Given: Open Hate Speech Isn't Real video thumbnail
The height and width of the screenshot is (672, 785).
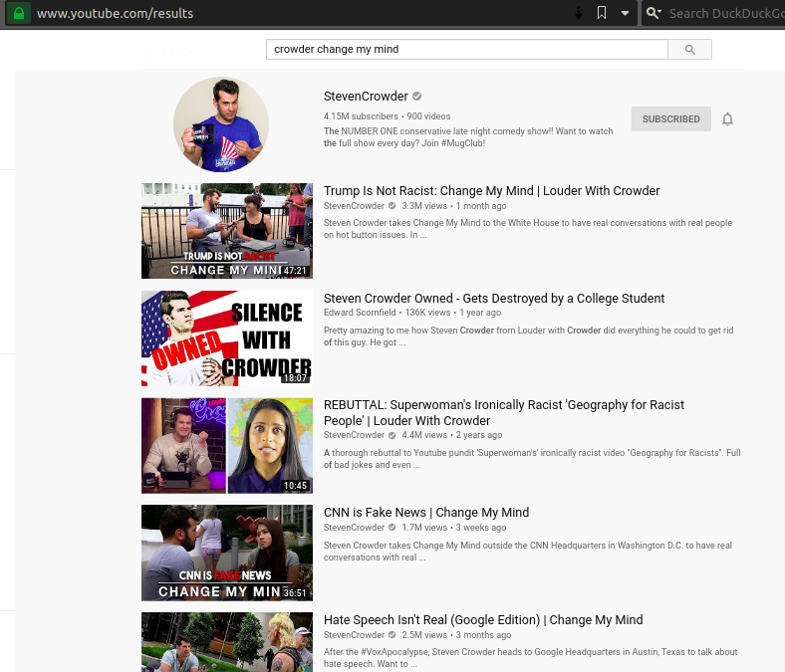Looking at the screenshot, I should (x=227, y=642).
